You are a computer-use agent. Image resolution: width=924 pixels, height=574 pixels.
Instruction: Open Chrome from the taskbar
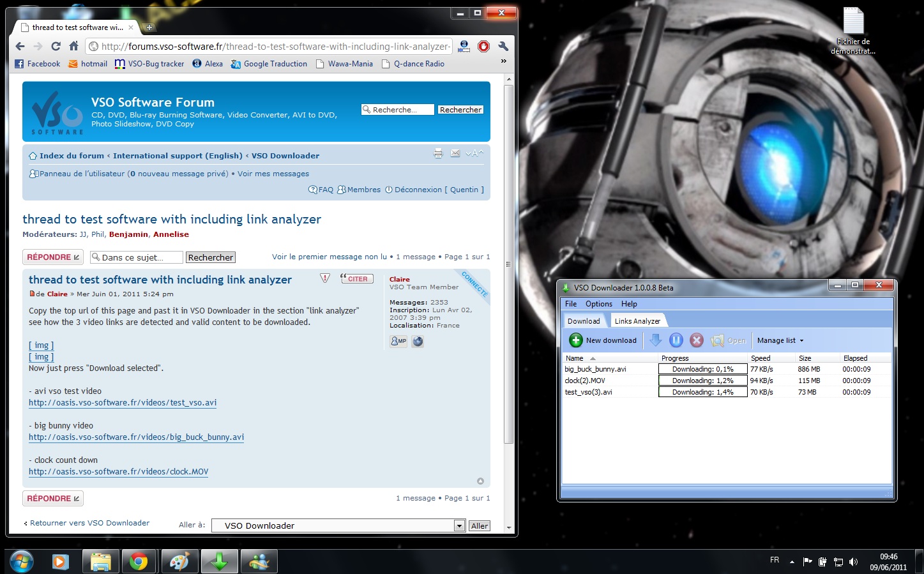tap(139, 562)
